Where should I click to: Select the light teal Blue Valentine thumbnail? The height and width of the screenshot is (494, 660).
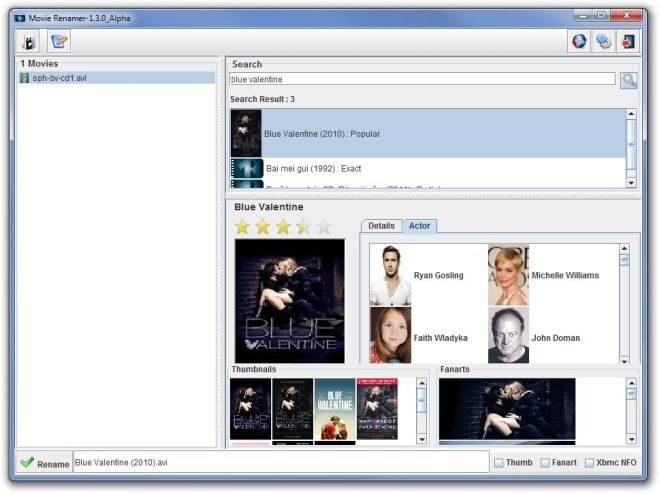click(335, 409)
